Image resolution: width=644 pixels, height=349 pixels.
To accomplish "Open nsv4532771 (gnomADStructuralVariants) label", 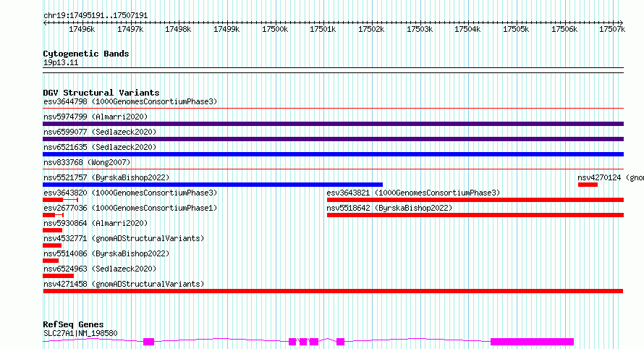I will pyautogui.click(x=124, y=238).
